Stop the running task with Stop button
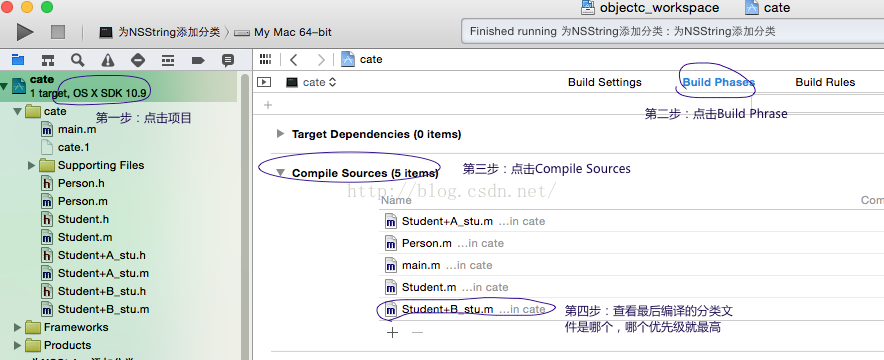The image size is (884, 360). [x=58, y=32]
